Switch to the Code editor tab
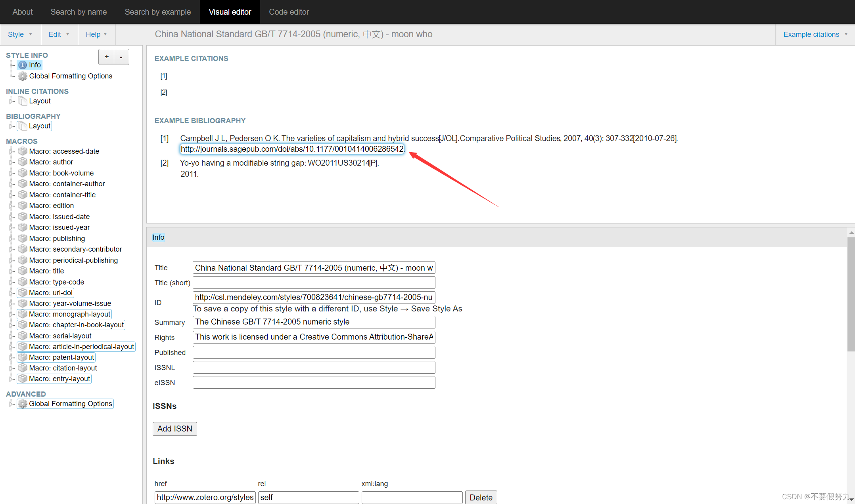Image resolution: width=855 pixels, height=504 pixels. pos(289,12)
